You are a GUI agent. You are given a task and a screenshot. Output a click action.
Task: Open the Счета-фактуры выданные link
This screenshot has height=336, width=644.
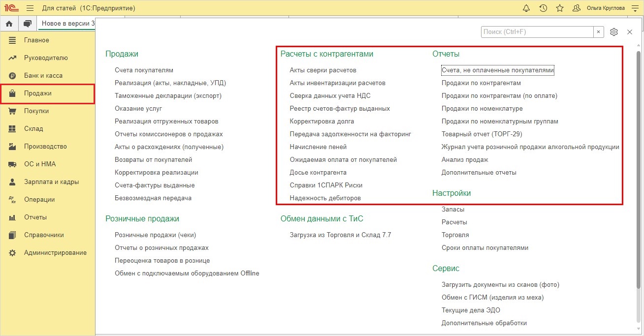point(155,185)
